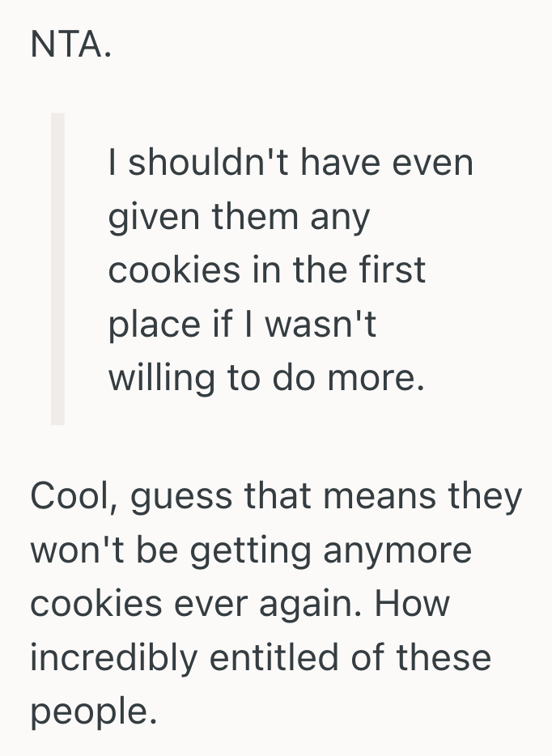The width and height of the screenshot is (552, 756).
Task: Click the "NTA." verdict text
Action: pyautogui.click(x=70, y=46)
